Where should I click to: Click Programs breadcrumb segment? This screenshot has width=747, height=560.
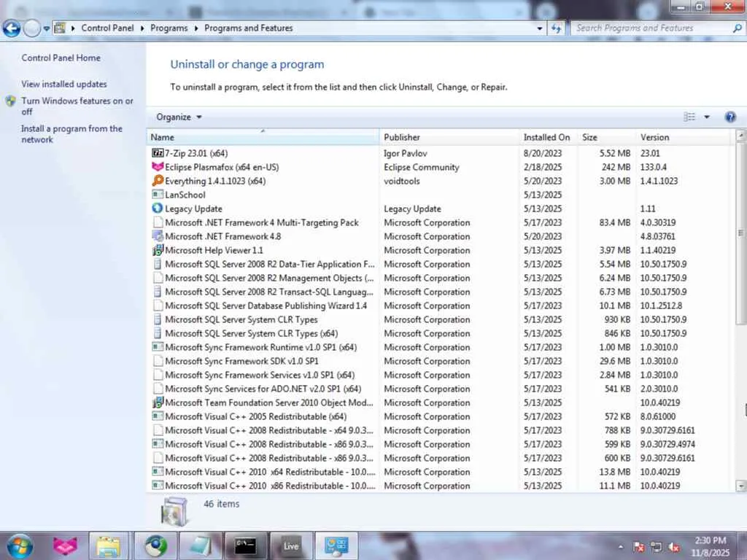tap(169, 28)
